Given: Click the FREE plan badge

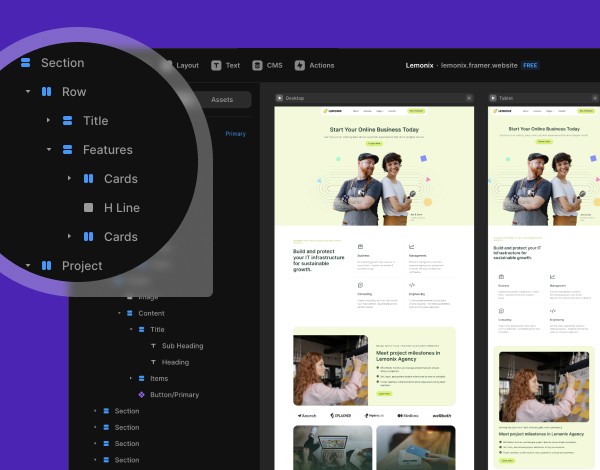Looking at the screenshot, I should coord(530,65).
